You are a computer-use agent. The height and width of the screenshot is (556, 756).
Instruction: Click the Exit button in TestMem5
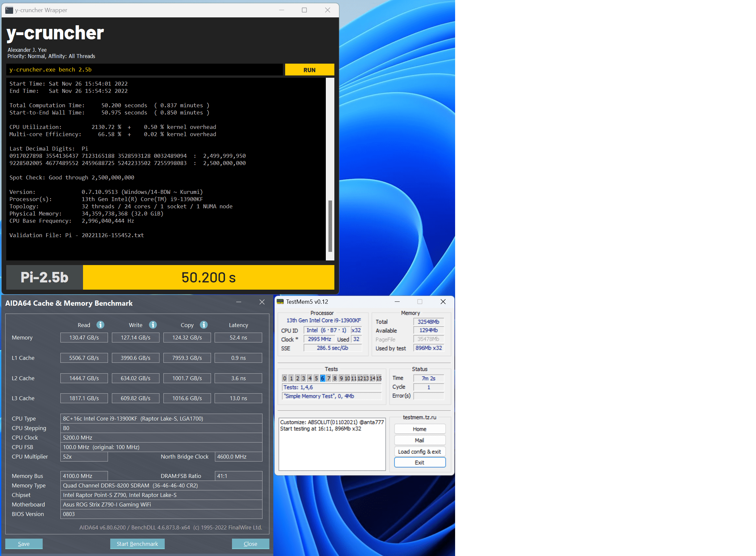[x=420, y=463]
